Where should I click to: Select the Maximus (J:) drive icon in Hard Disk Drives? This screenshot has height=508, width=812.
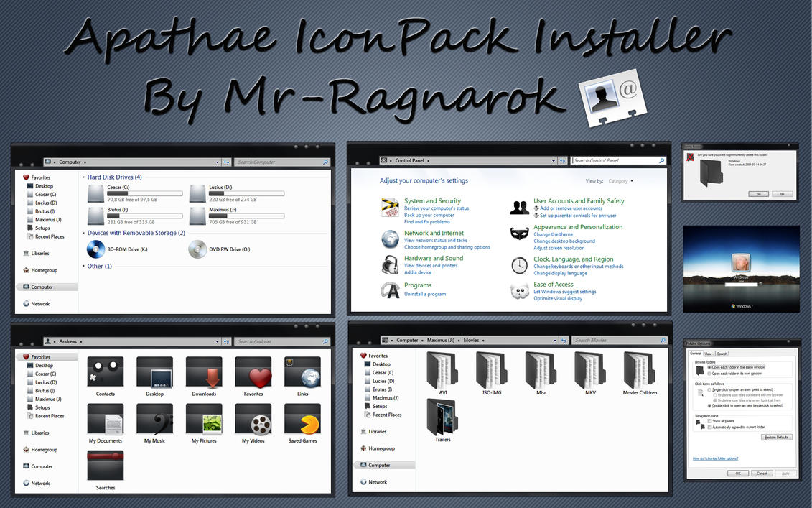coord(197,216)
